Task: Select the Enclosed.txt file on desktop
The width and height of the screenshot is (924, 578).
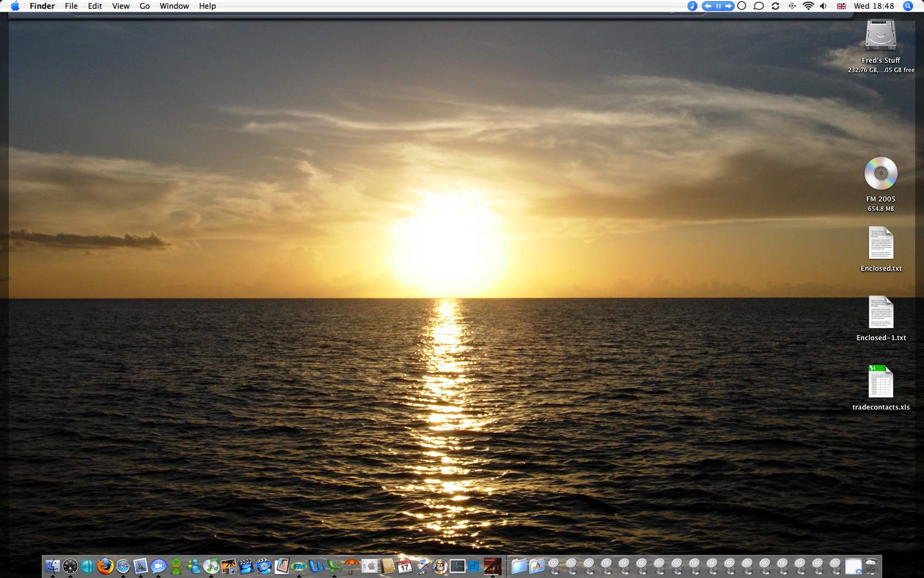Action: click(x=881, y=243)
